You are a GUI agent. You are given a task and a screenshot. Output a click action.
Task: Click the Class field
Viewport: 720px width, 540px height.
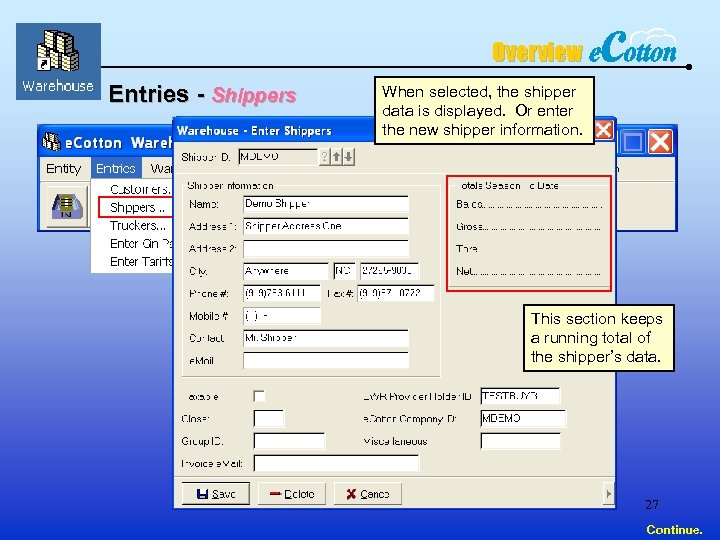269,419
